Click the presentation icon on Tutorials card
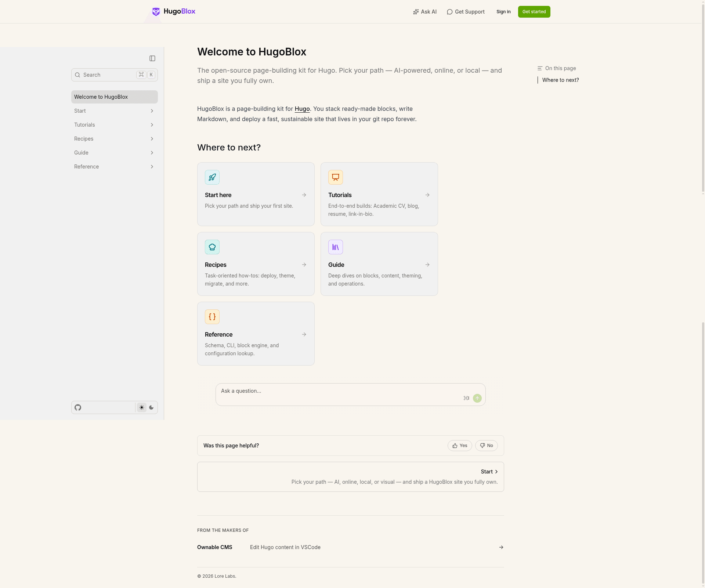Viewport: 705px width, 588px height. (x=336, y=177)
